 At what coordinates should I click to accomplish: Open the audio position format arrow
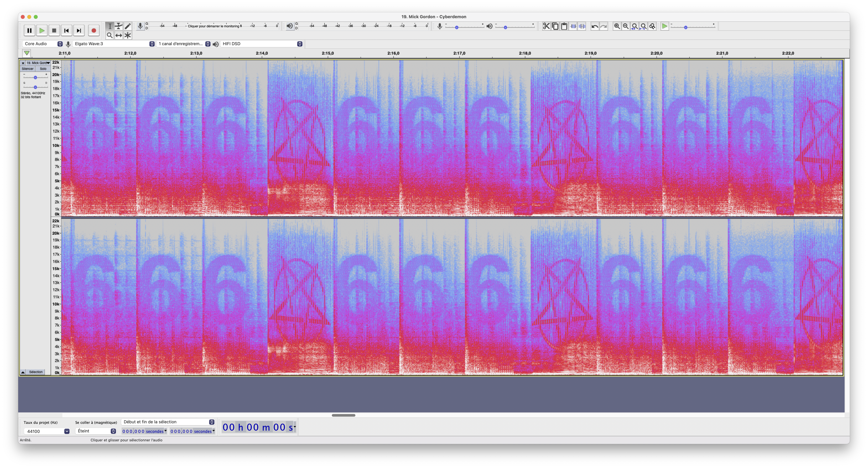point(295,427)
